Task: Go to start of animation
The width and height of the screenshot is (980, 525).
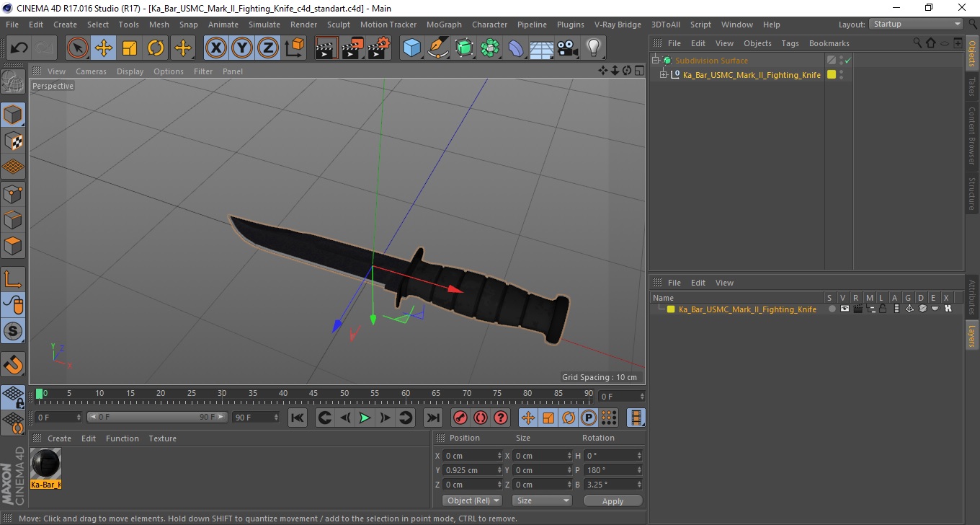Action: (298, 418)
